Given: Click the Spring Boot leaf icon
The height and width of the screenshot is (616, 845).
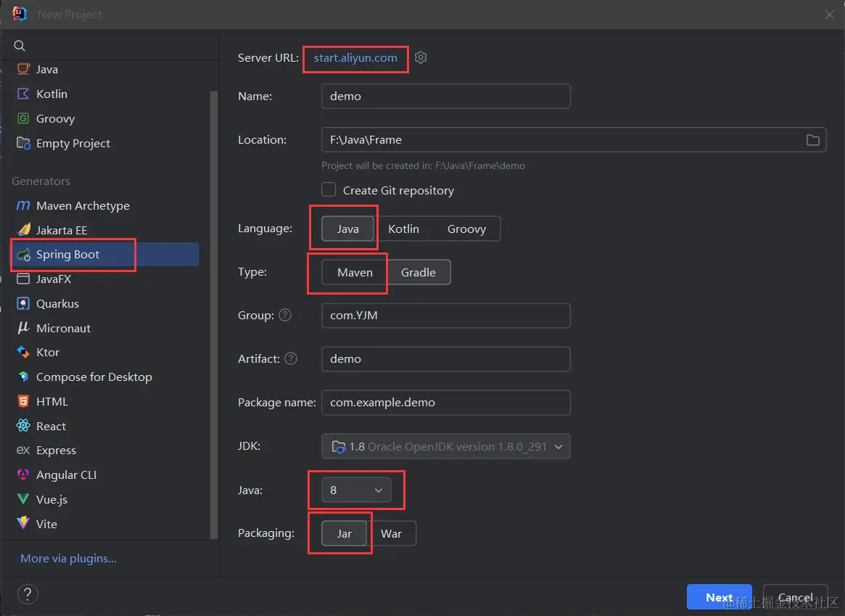Looking at the screenshot, I should 24,255.
